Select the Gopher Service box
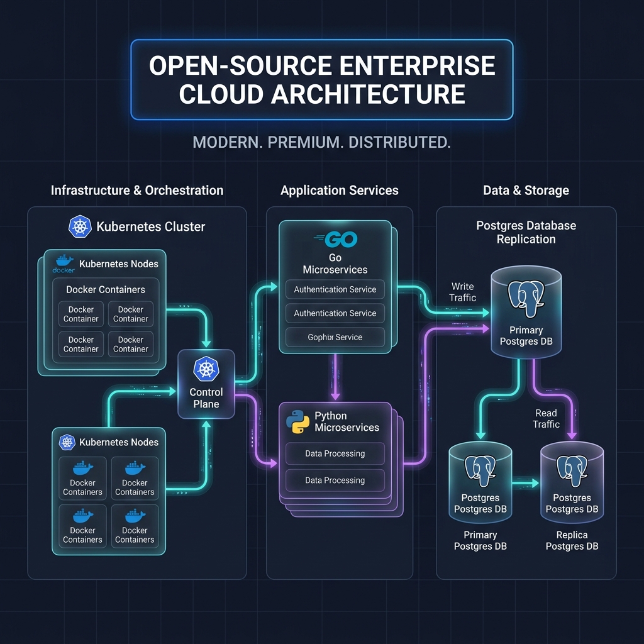This screenshot has width=644, height=644. [x=335, y=337]
